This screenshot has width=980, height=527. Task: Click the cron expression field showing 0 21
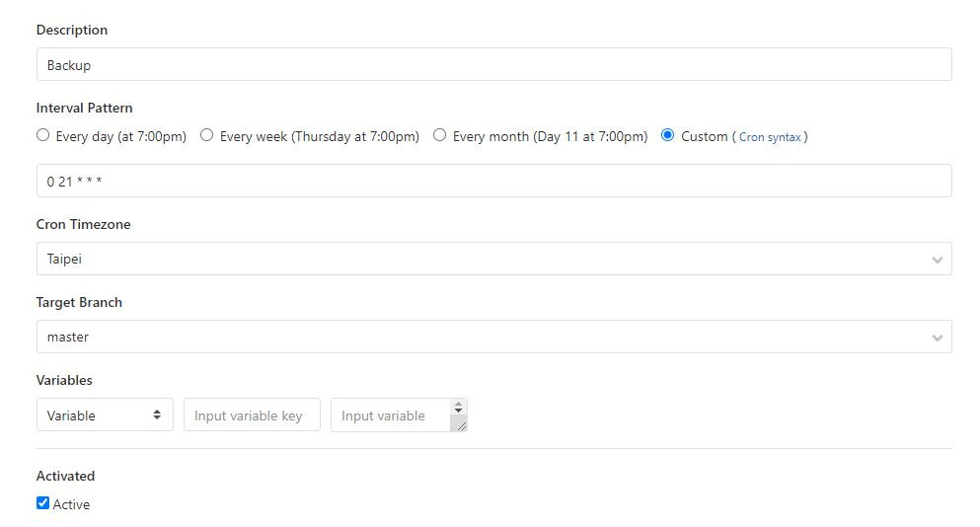[493, 181]
